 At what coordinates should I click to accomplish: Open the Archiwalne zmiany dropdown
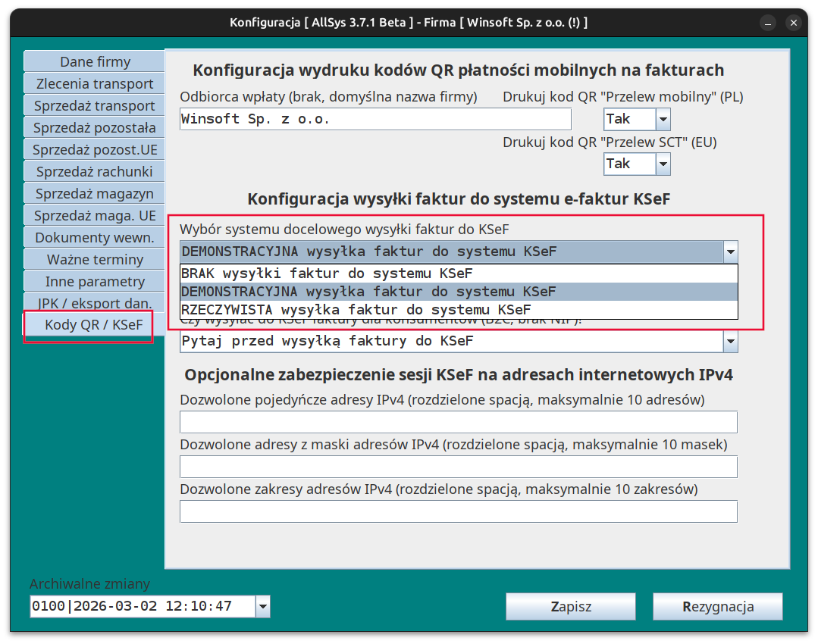point(262,606)
